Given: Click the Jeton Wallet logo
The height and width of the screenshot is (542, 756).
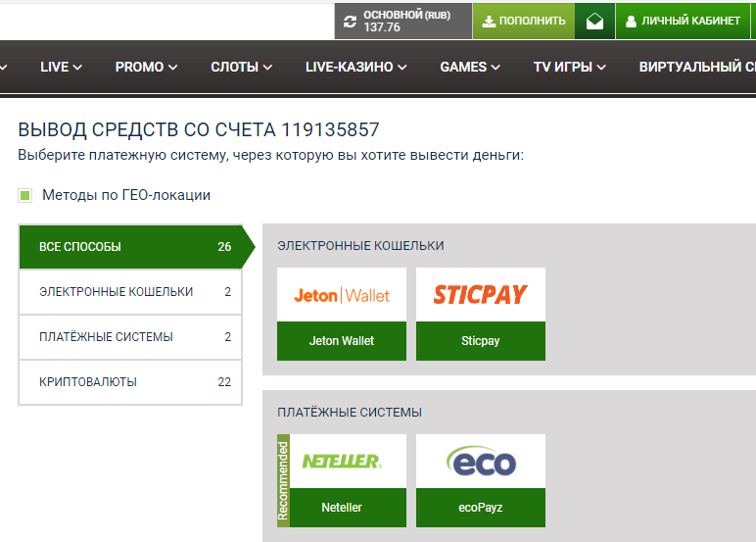Looking at the screenshot, I should (342, 295).
